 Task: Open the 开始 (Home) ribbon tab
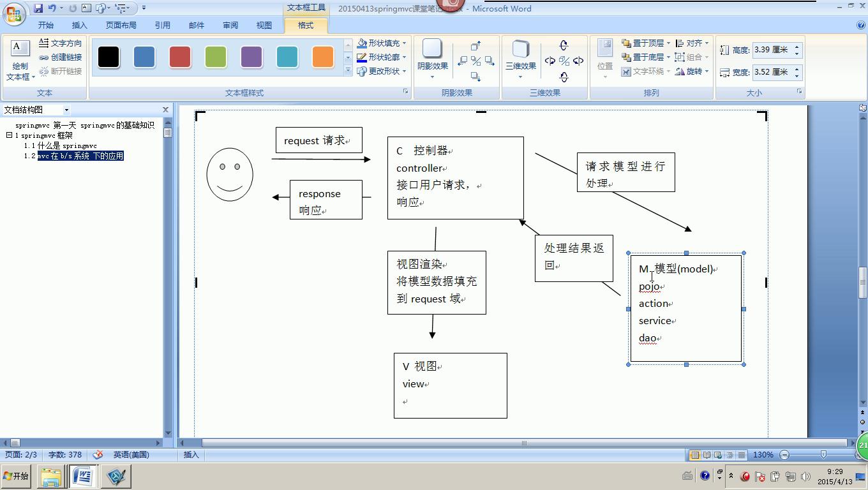coord(46,26)
